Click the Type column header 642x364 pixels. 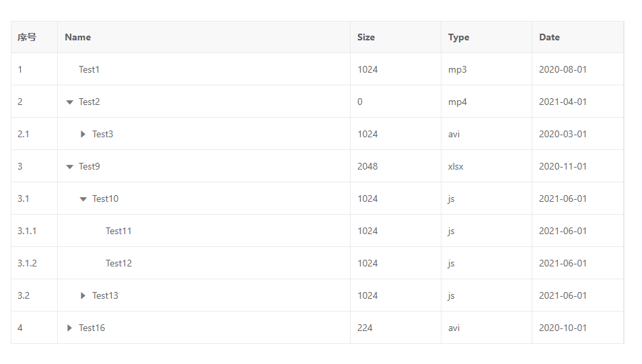click(458, 38)
